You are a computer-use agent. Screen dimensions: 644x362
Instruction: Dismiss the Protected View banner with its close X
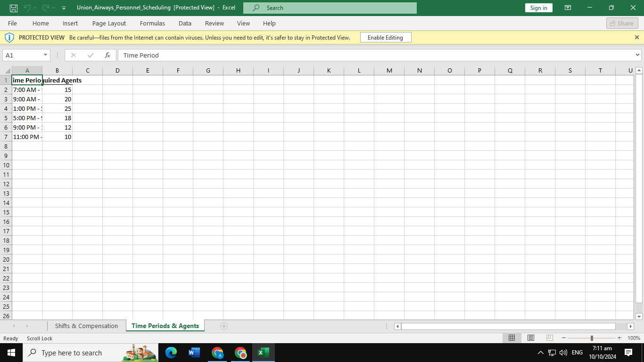click(x=637, y=37)
